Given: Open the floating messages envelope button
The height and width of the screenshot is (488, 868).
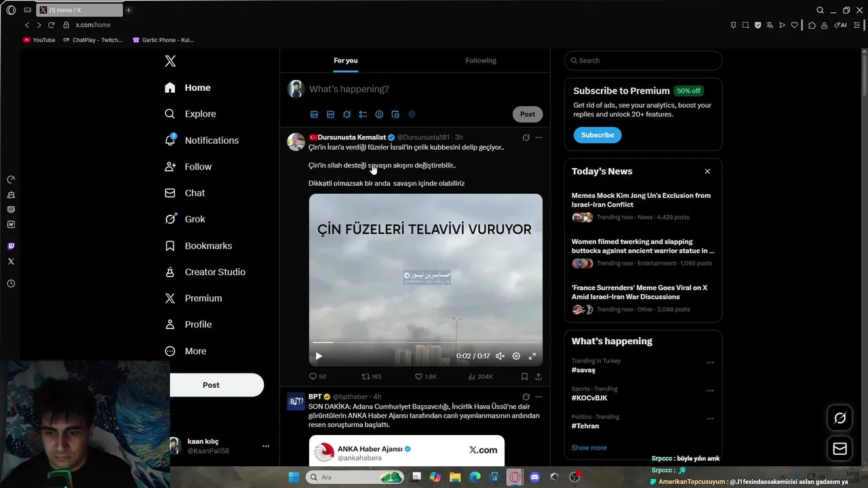Looking at the screenshot, I should (x=840, y=449).
